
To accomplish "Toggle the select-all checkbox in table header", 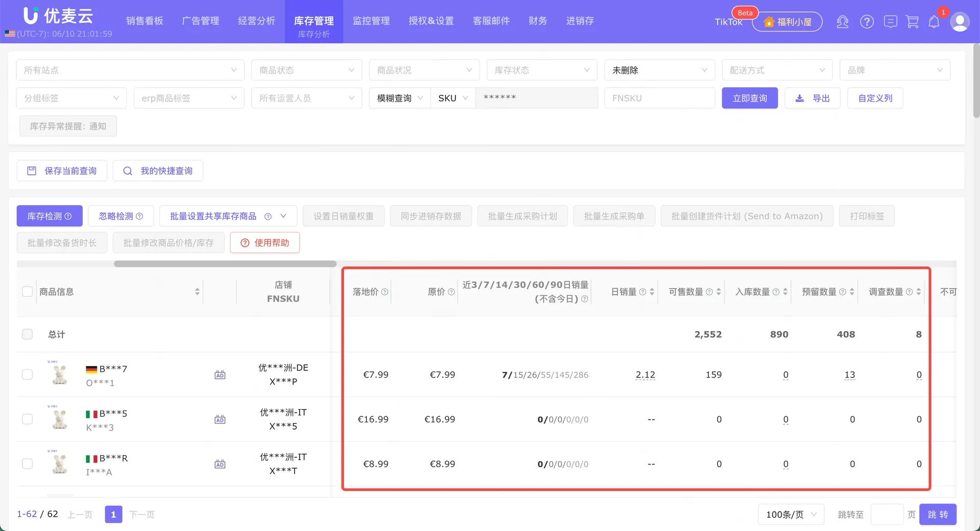I will (28, 291).
